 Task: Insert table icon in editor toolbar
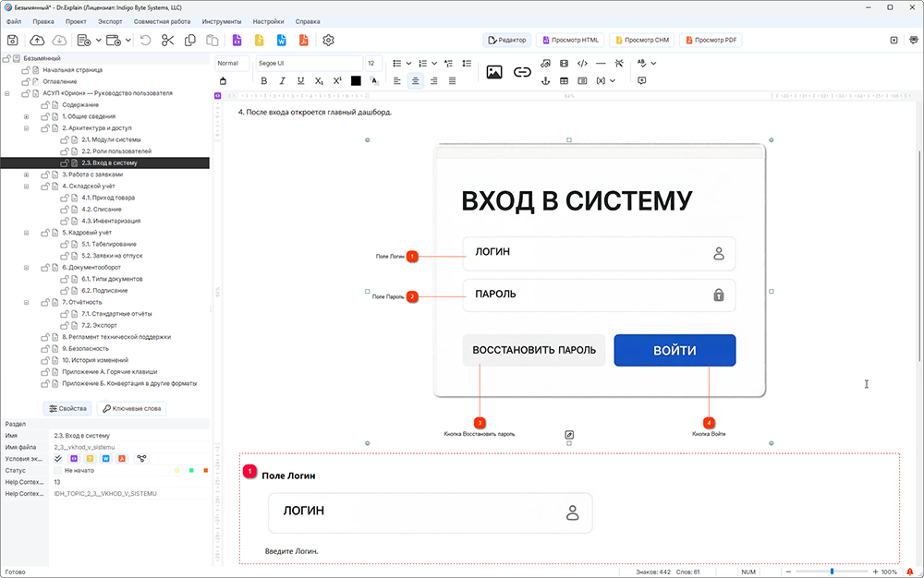(x=564, y=80)
